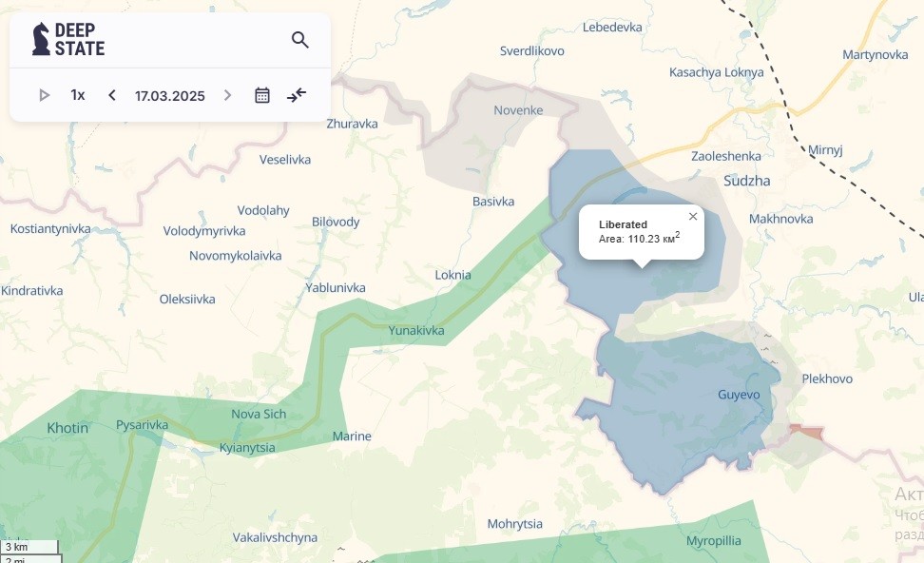
Task: Click the compare arrows icon
Action: [x=297, y=95]
